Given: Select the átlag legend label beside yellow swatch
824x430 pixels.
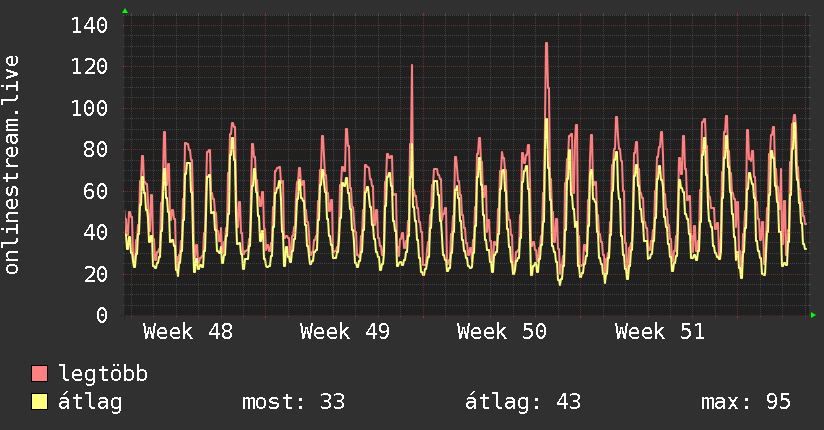Looking at the screenshot, I should pyautogui.click(x=91, y=402).
